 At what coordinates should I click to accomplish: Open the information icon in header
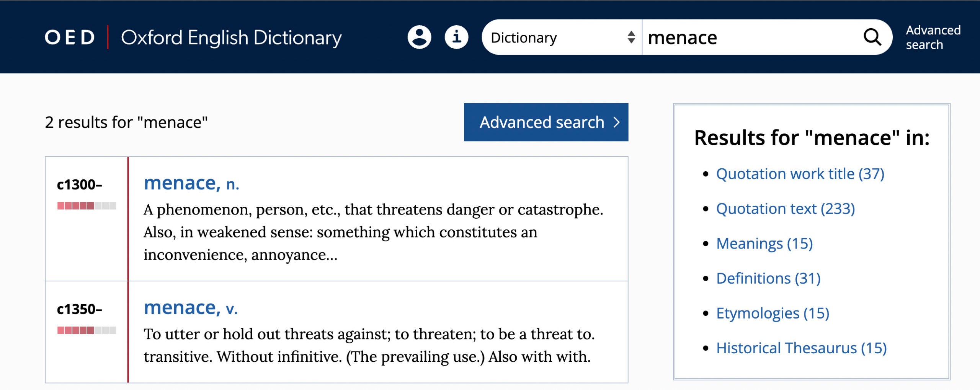(x=456, y=37)
